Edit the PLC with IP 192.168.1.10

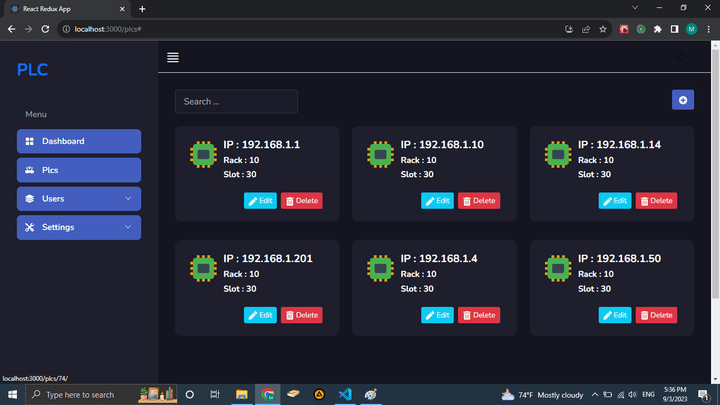[x=437, y=201]
